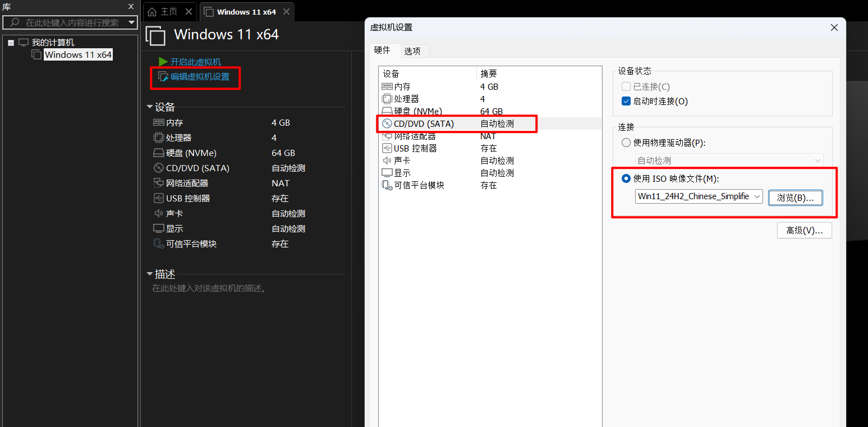
Task: Click the USB 控制器 icon in settings dialog
Action: click(x=387, y=148)
